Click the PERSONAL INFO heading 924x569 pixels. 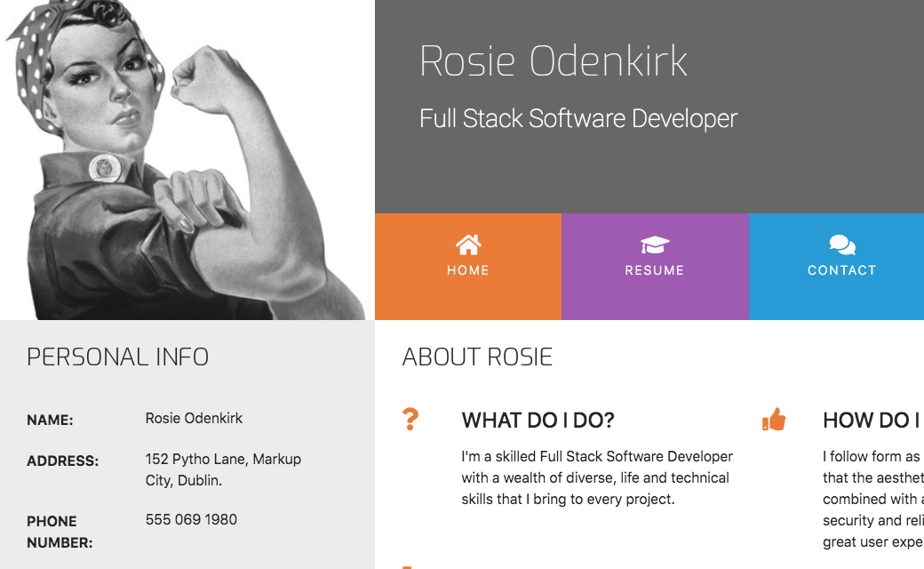click(x=117, y=357)
